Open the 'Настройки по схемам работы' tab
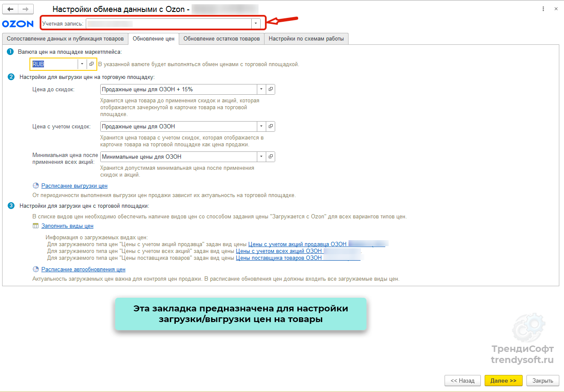 coord(306,39)
